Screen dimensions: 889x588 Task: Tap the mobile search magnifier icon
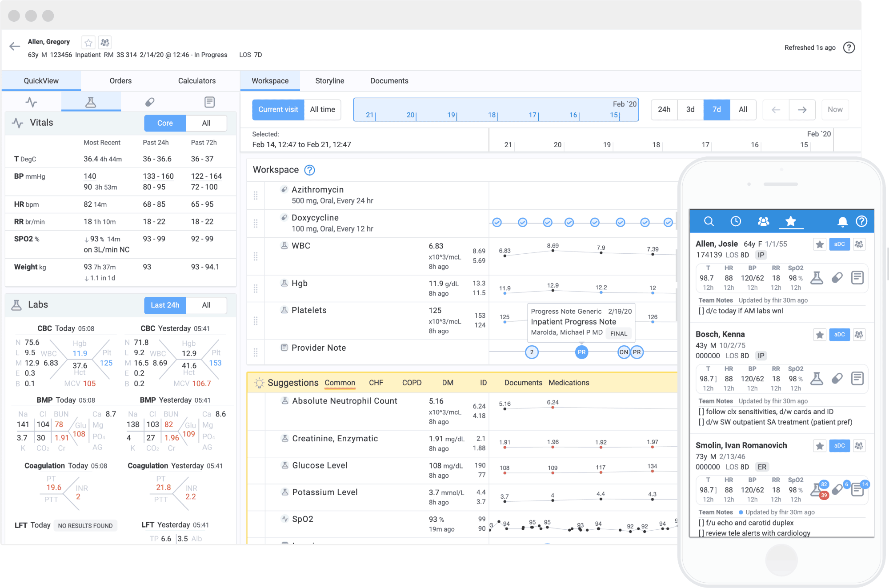pyautogui.click(x=709, y=221)
